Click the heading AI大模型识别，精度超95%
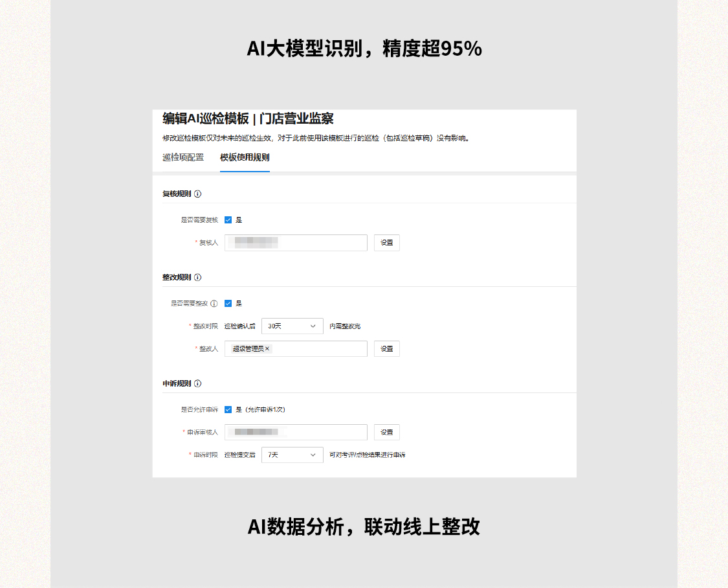 click(x=364, y=49)
